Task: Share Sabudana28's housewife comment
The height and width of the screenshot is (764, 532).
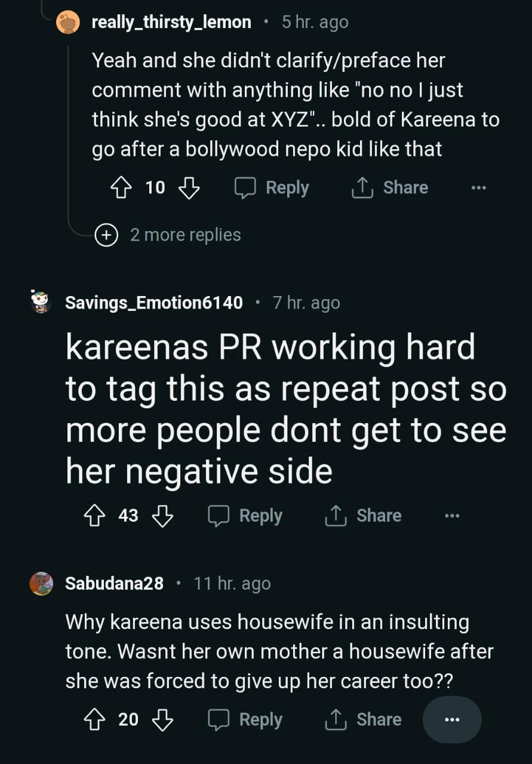Action: pos(363,720)
